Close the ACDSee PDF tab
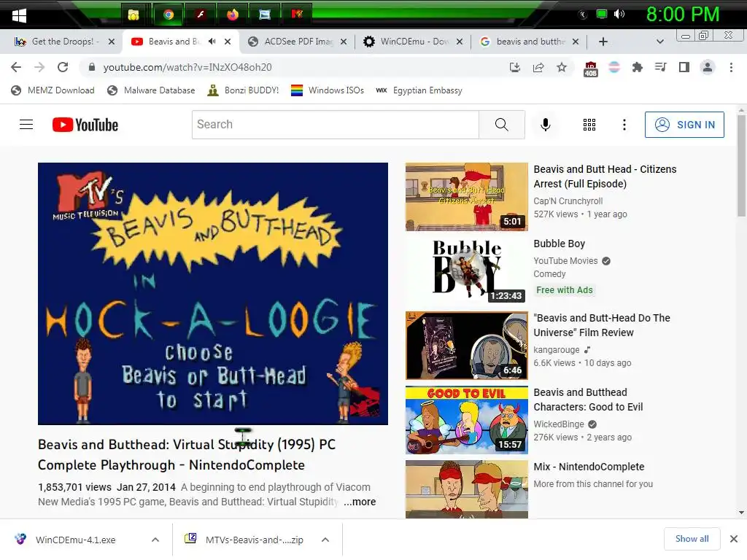This screenshot has width=747, height=560. click(344, 42)
